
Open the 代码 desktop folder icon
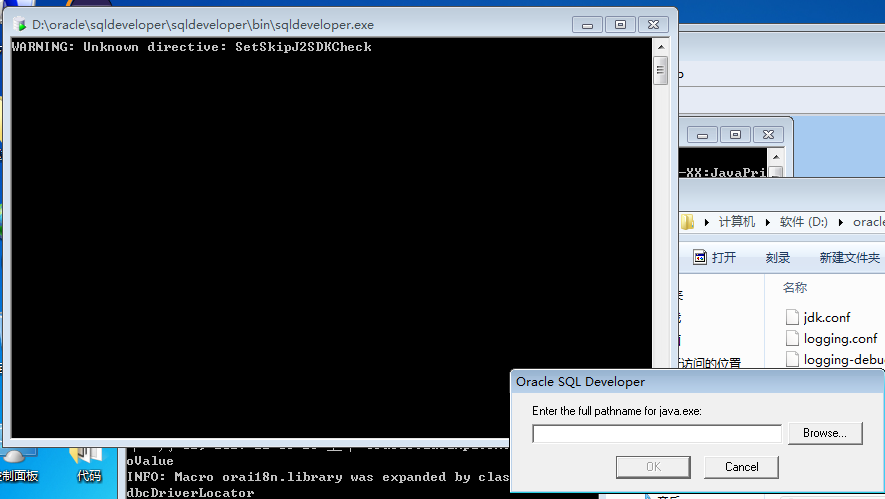pos(88,465)
